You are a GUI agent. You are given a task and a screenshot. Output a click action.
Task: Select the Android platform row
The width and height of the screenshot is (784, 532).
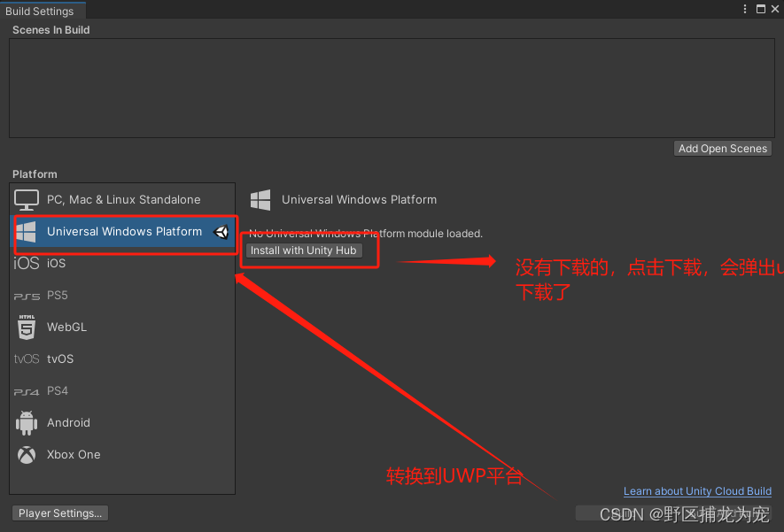(122, 423)
